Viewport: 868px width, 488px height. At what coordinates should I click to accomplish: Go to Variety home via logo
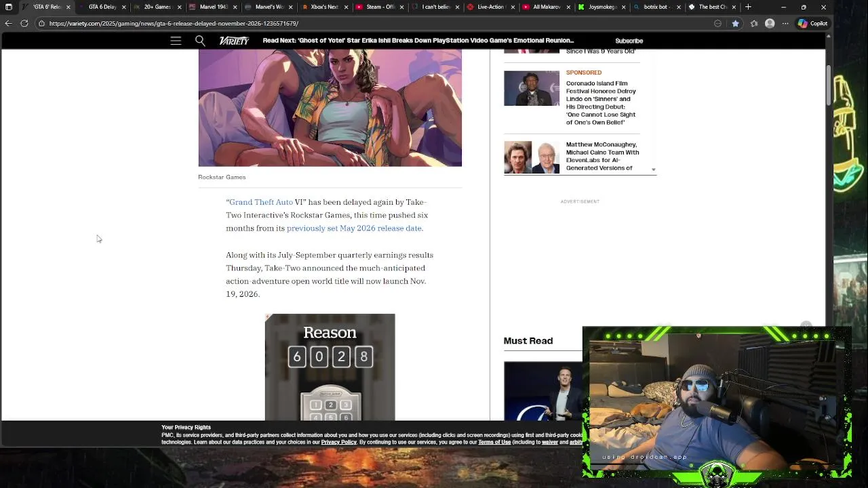(x=234, y=41)
